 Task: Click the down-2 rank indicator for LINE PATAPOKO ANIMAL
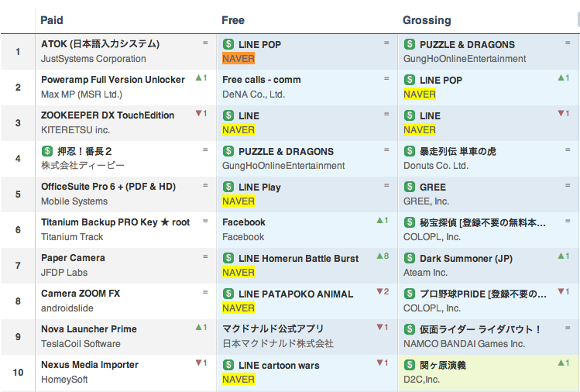pyautogui.click(x=383, y=291)
